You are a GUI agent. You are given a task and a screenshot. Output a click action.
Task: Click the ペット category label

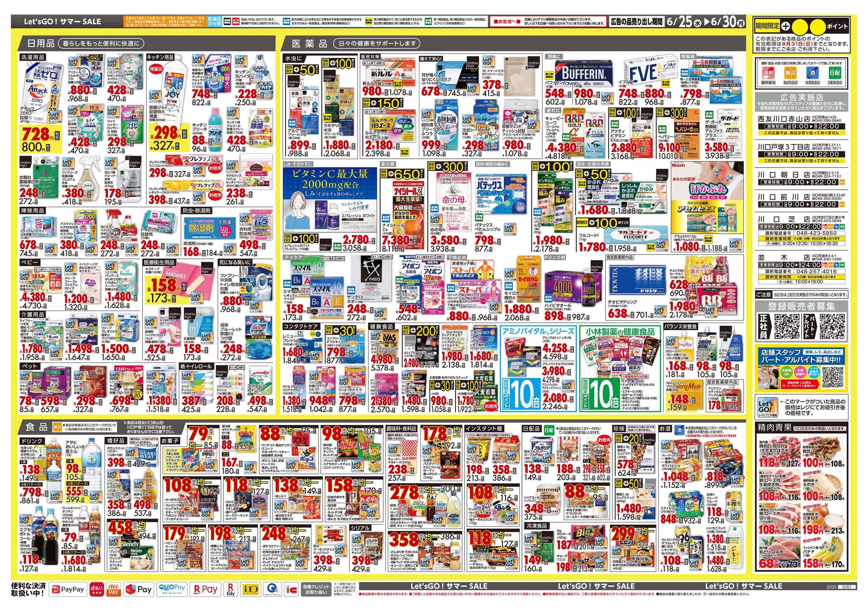(29, 366)
